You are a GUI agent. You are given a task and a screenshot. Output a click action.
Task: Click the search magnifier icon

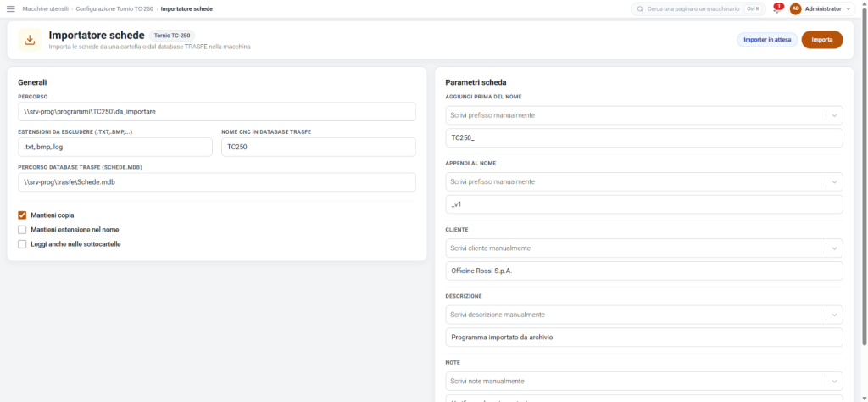coord(640,8)
